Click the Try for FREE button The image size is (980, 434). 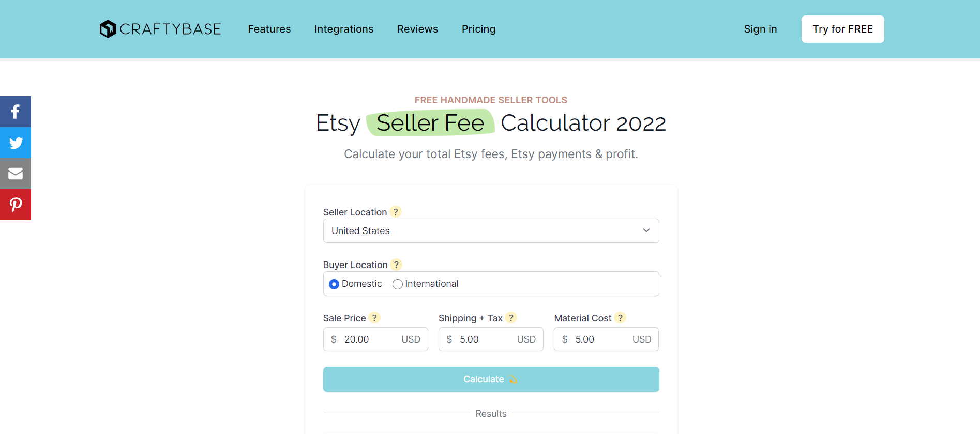842,29
